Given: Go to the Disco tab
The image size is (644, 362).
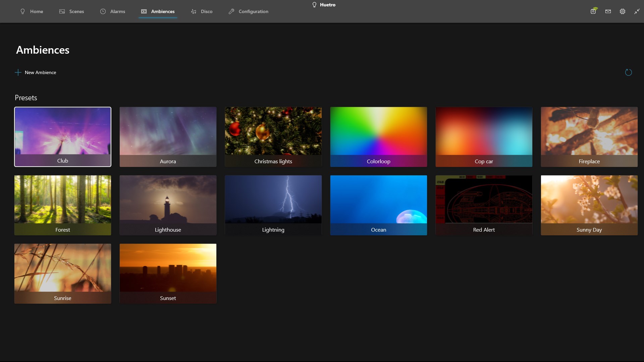Looking at the screenshot, I should point(202,11).
